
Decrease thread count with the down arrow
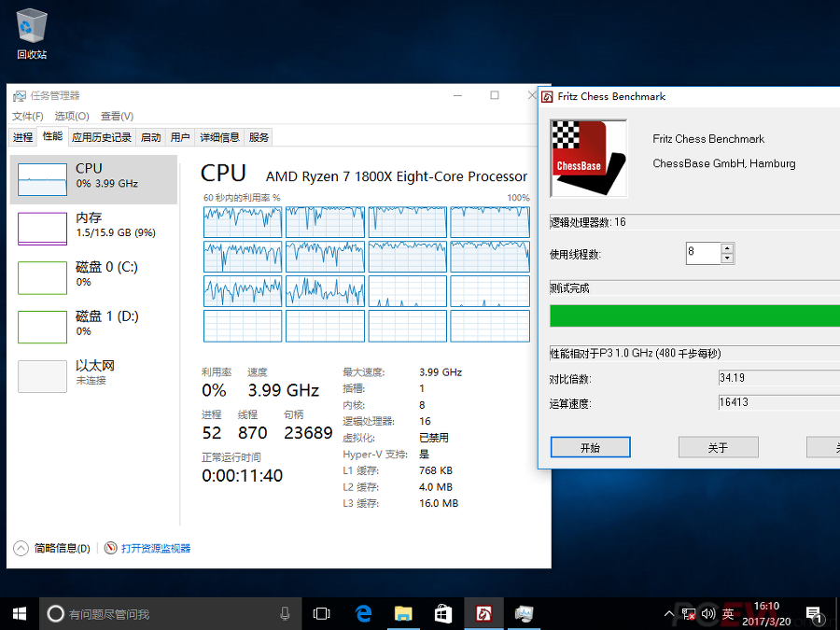tap(727, 259)
